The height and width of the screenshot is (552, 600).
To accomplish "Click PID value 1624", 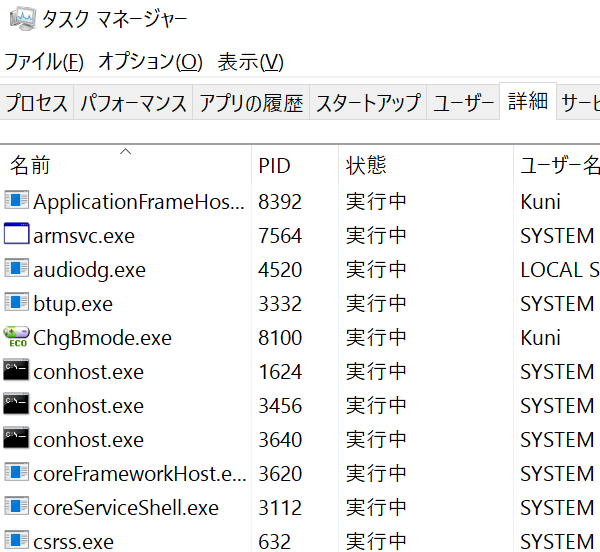I will (280, 372).
